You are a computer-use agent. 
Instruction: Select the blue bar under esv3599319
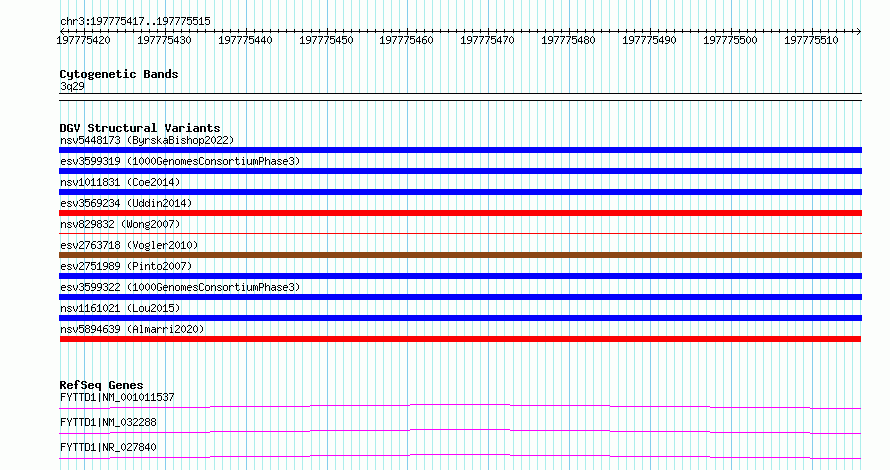point(460,171)
